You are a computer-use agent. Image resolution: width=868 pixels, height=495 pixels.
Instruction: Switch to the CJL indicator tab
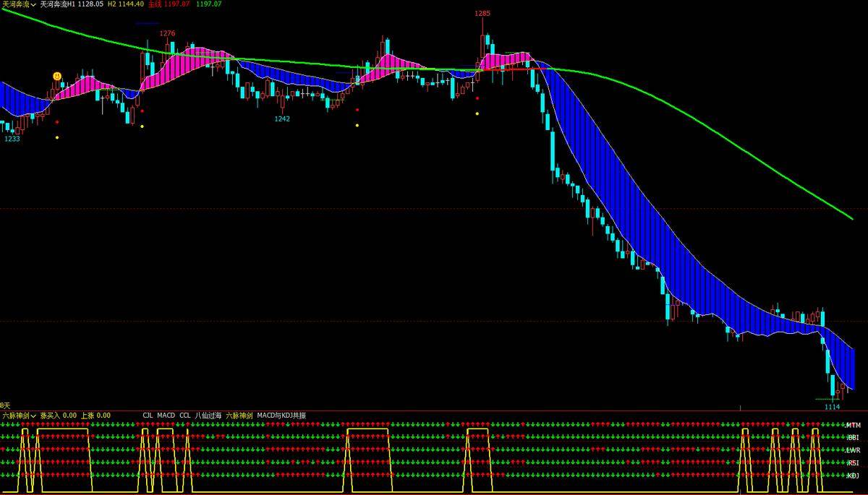click(x=148, y=416)
